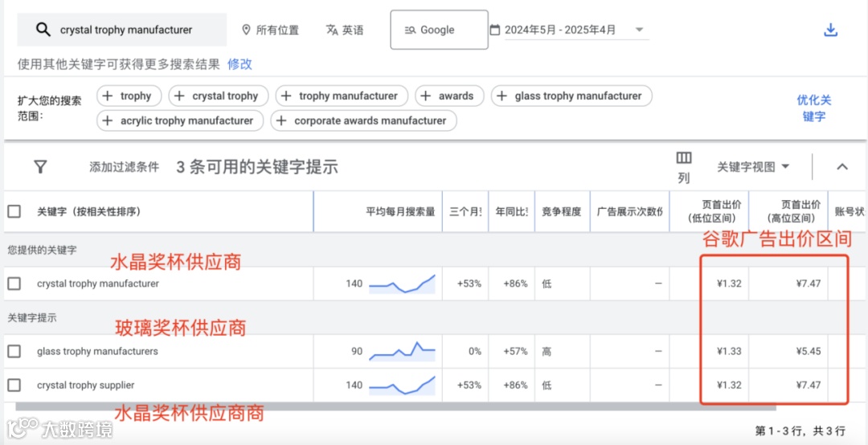The height and width of the screenshot is (445, 868).
Task: Select 所有位置 location setting
Action: point(271,30)
